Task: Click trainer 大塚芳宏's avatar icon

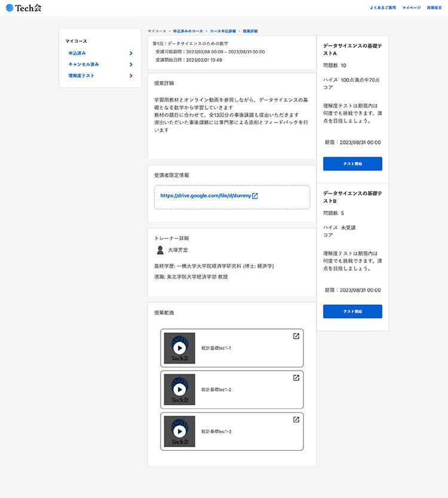Action: coord(159,250)
